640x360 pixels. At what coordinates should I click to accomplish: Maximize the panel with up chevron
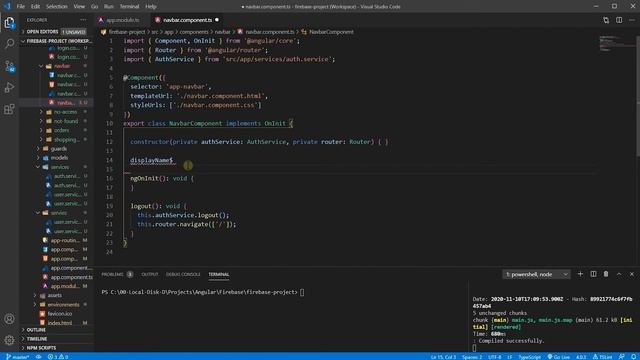(619, 274)
